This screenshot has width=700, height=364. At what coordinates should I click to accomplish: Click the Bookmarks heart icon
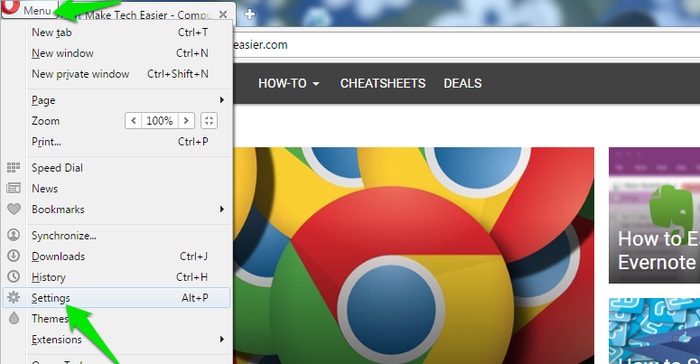[14, 209]
